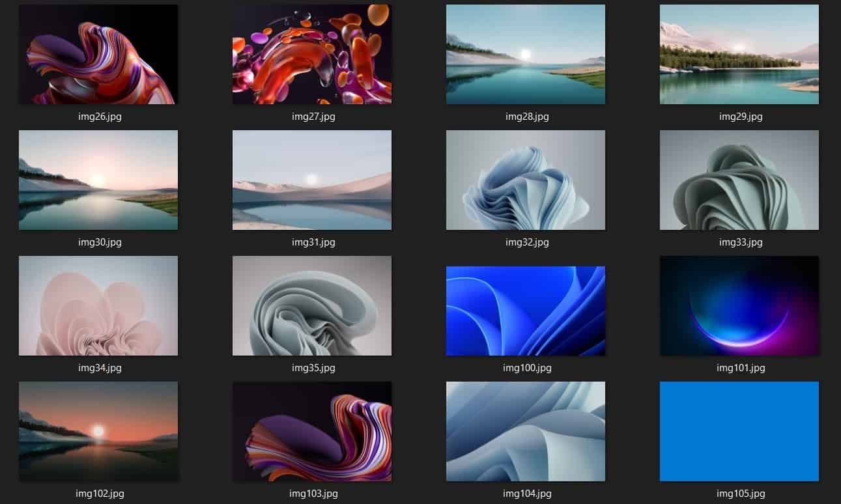Click the file name img28.jpg
This screenshot has width=841, height=504.
tap(527, 117)
